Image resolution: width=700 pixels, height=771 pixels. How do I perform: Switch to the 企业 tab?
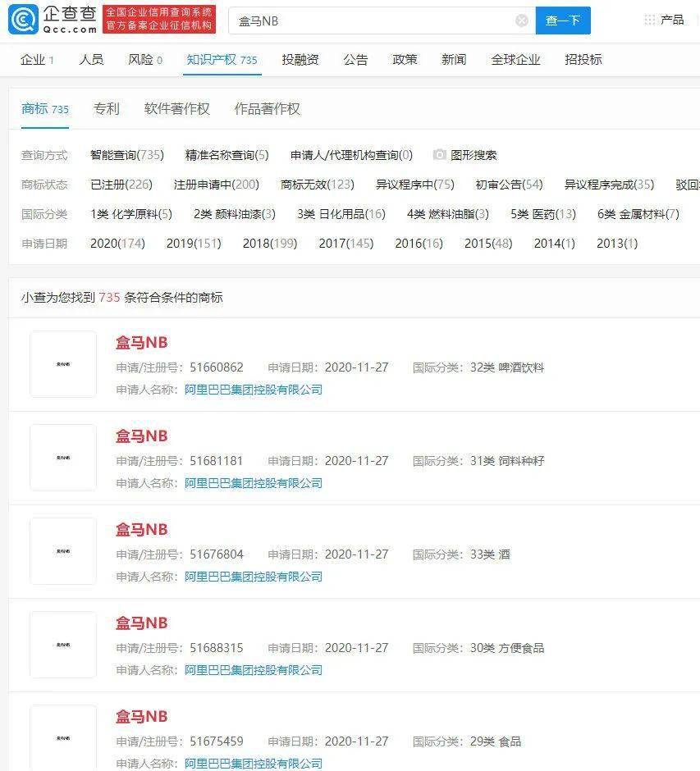tap(37, 60)
